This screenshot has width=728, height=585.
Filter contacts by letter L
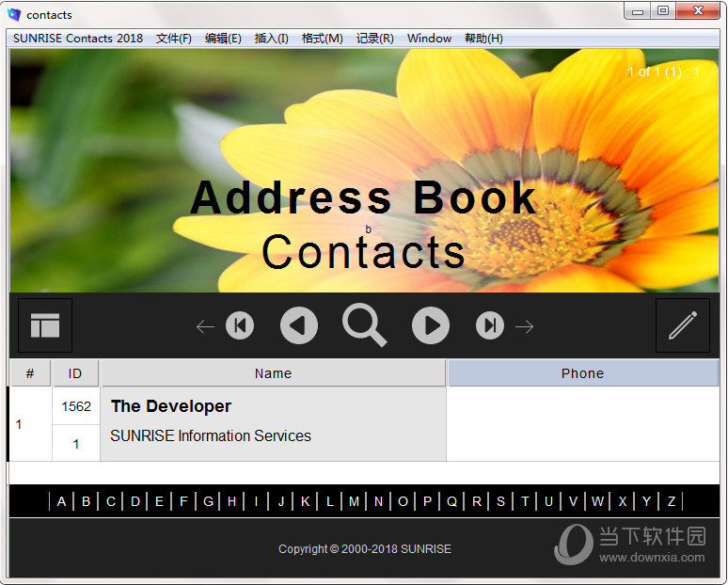[x=329, y=501]
